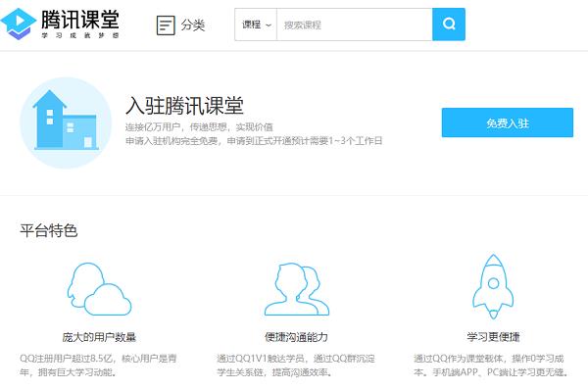Click the two-person communication icon
The image size is (588, 390).
tap(297, 289)
